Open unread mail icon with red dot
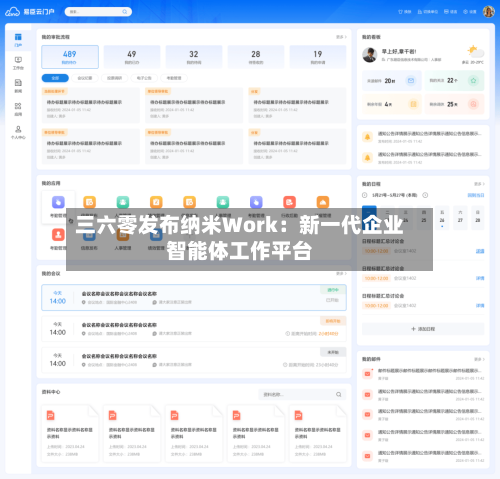500x479 pixels. pyautogui.click(x=368, y=374)
